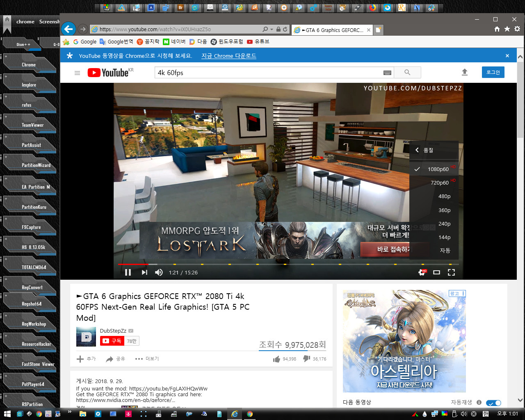
Task: Click the video progress bar to seek
Action: (x=288, y=264)
